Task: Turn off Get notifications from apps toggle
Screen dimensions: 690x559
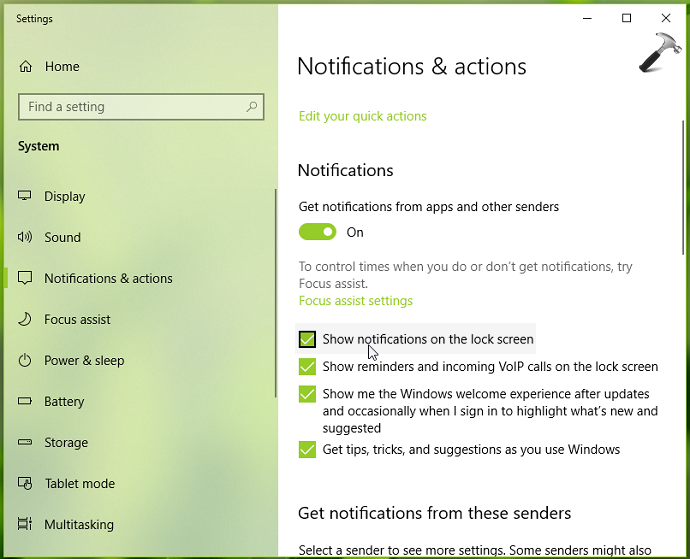Action: click(317, 232)
